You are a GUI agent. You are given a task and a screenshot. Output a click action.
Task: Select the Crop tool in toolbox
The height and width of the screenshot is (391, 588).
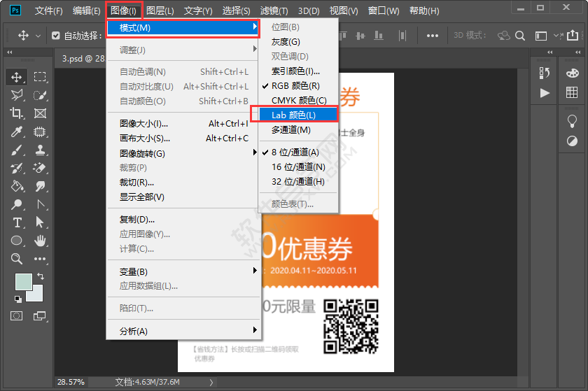[x=17, y=113]
